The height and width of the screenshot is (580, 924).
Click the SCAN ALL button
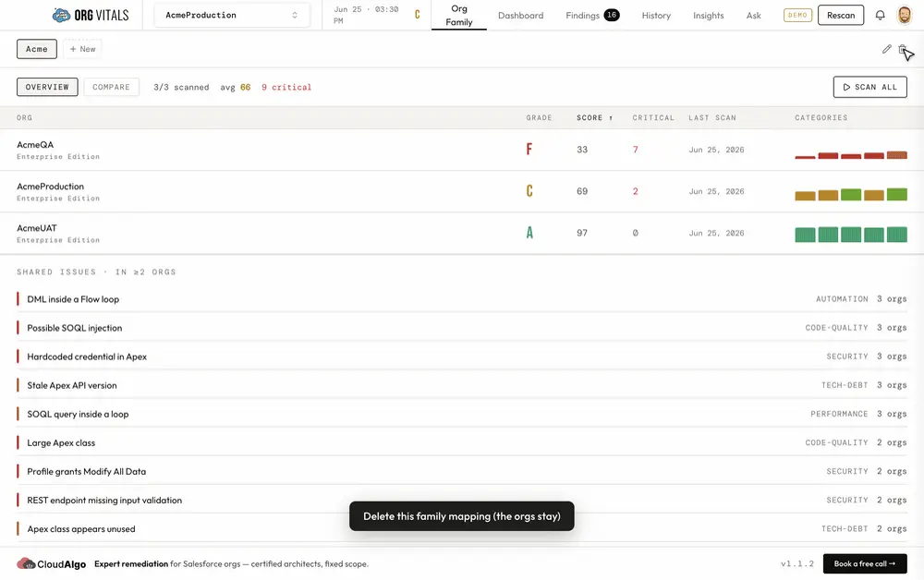(x=869, y=87)
